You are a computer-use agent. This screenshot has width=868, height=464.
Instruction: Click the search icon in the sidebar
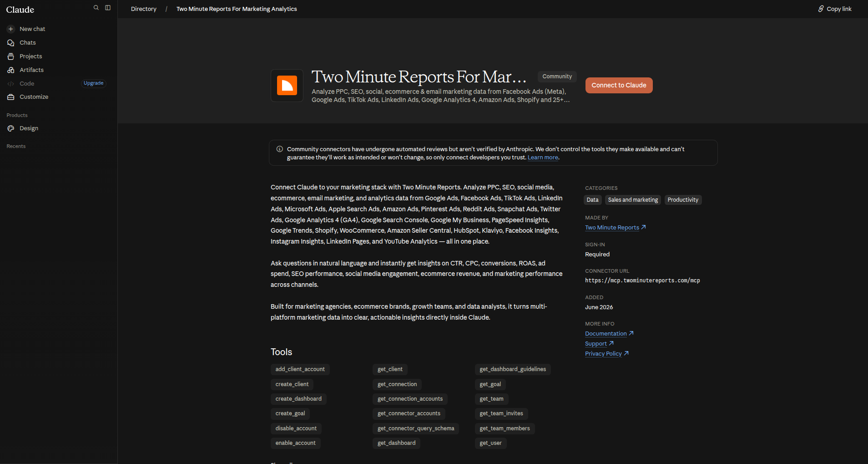(96, 8)
